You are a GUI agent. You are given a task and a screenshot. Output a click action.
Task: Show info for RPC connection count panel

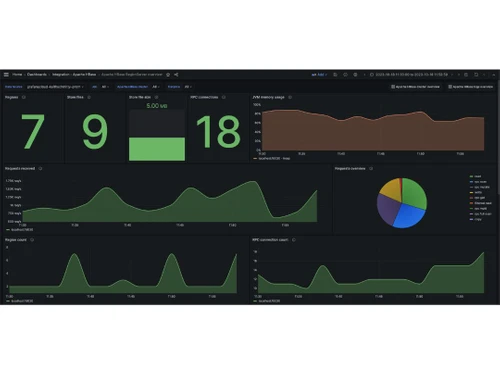(x=294, y=240)
